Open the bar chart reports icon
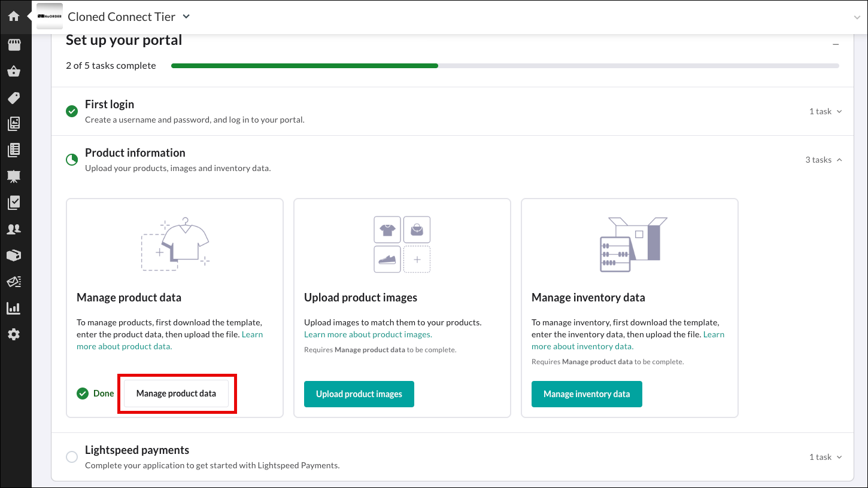Viewport: 868px width, 488px height. [x=14, y=309]
